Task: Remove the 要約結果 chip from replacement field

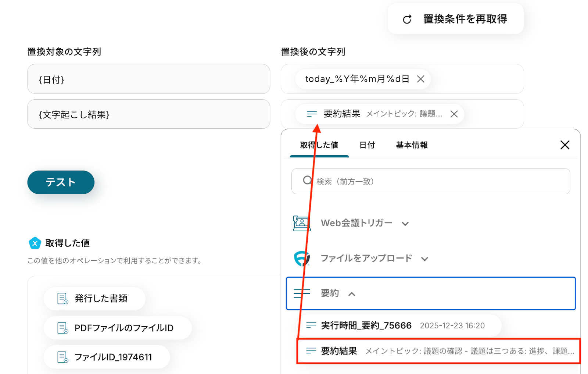Action: (454, 114)
